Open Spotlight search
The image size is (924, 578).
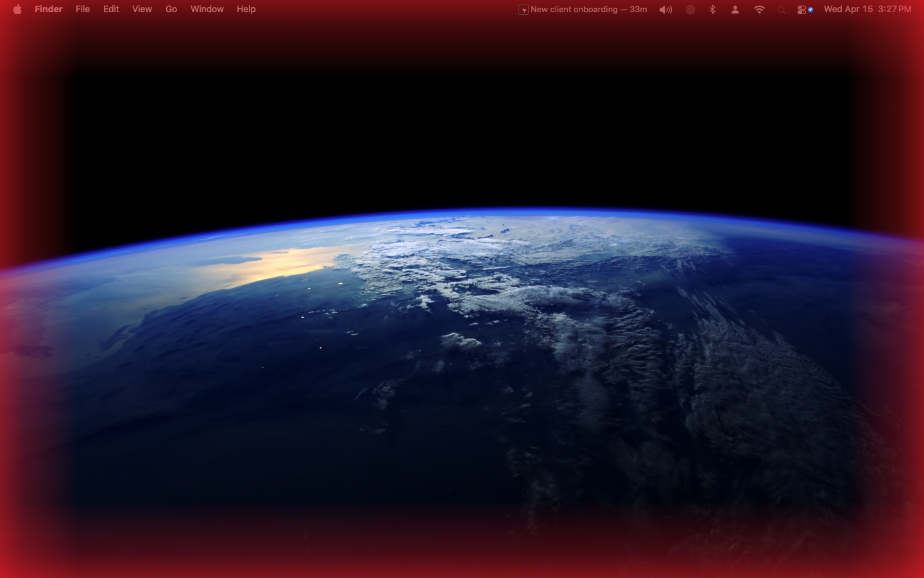(x=782, y=10)
